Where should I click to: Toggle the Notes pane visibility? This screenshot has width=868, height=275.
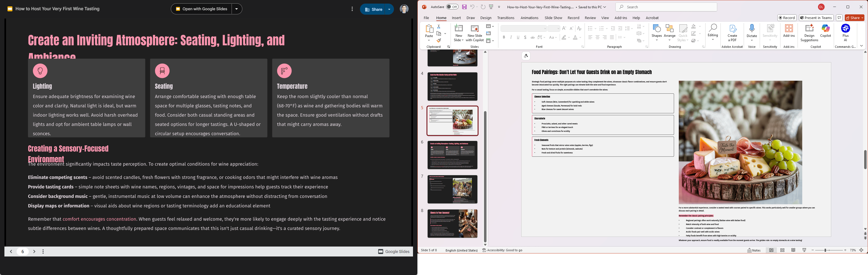[x=754, y=250]
